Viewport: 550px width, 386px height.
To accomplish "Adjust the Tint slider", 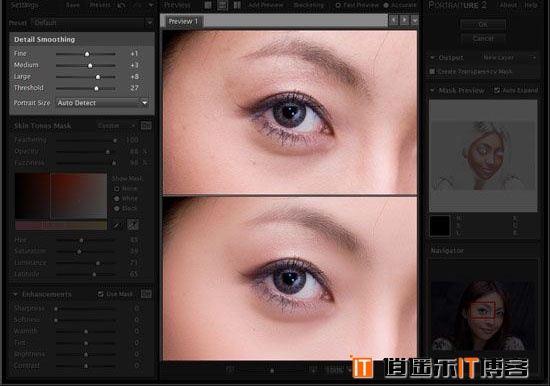I will (x=86, y=343).
